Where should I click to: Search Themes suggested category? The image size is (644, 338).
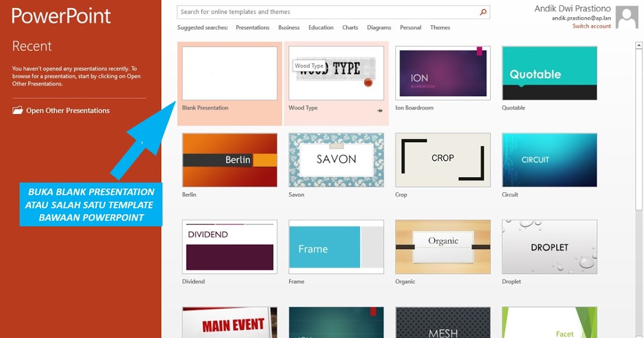click(x=440, y=27)
